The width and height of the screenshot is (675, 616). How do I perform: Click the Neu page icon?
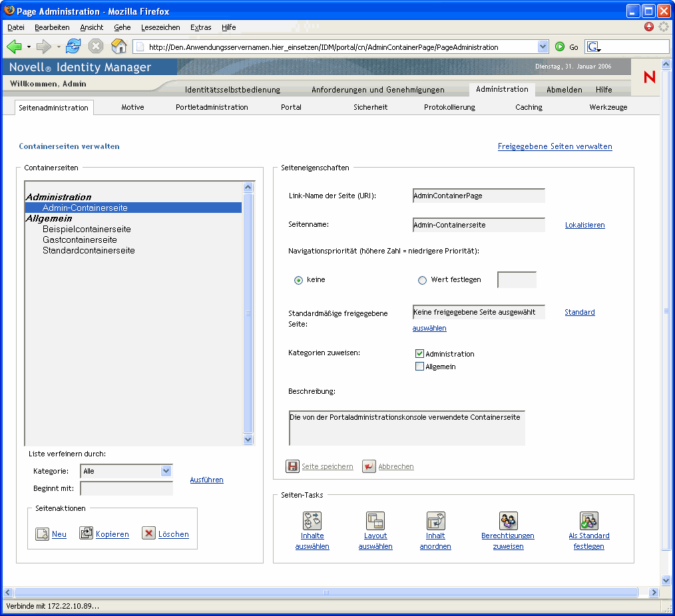point(43,534)
